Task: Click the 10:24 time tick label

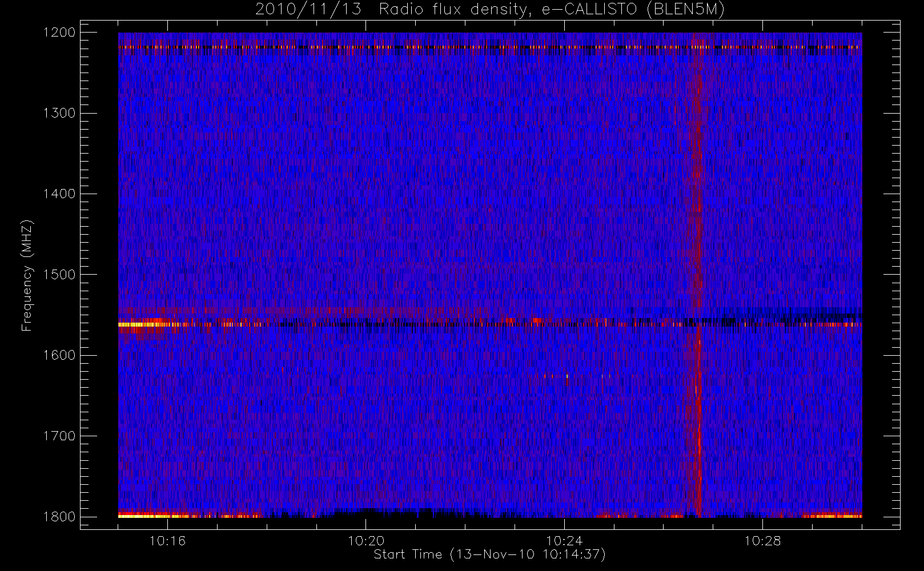Action: pyautogui.click(x=564, y=541)
